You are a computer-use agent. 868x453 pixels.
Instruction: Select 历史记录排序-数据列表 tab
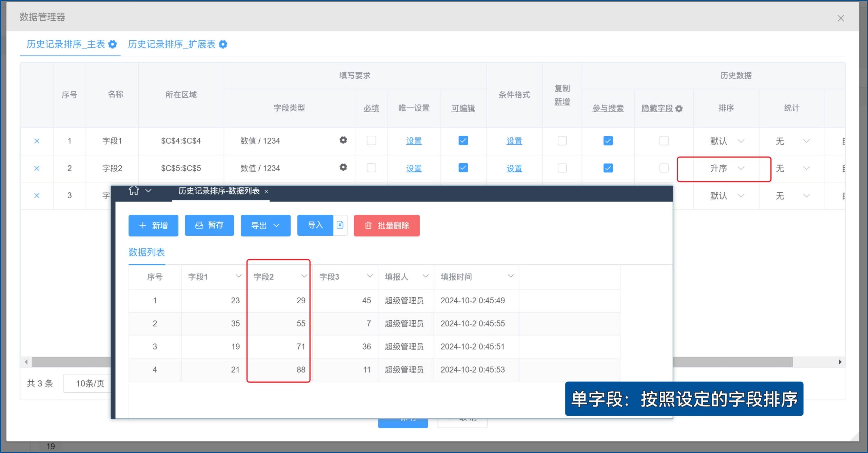click(219, 191)
